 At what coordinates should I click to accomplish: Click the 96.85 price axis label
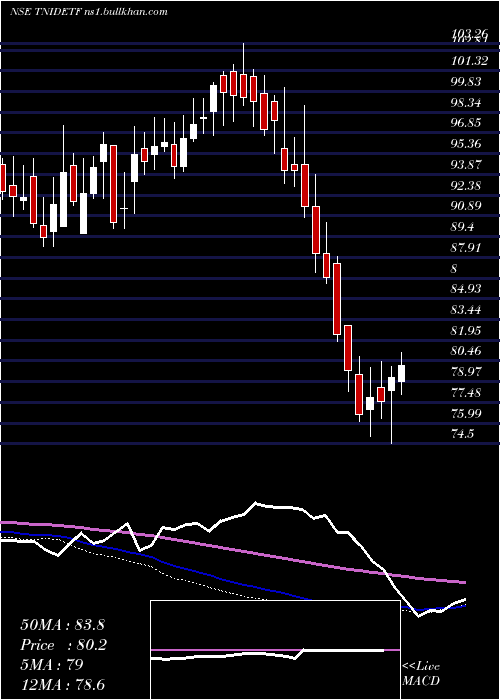coord(466,123)
